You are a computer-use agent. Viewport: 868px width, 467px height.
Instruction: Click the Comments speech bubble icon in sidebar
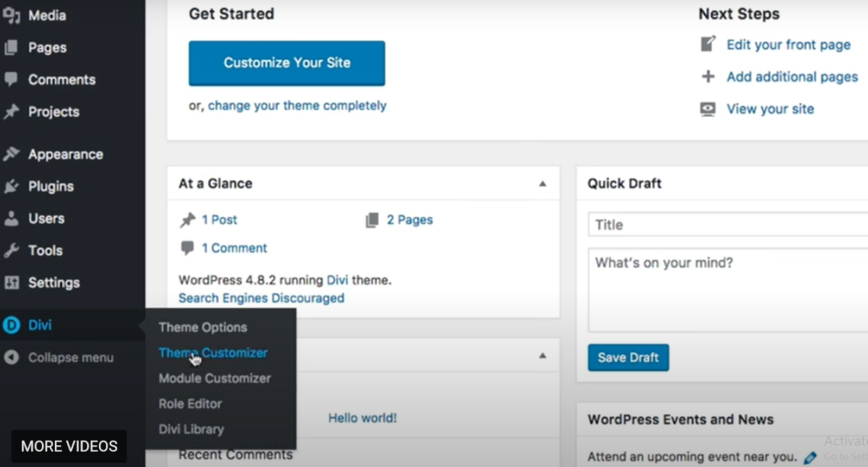coord(11,79)
